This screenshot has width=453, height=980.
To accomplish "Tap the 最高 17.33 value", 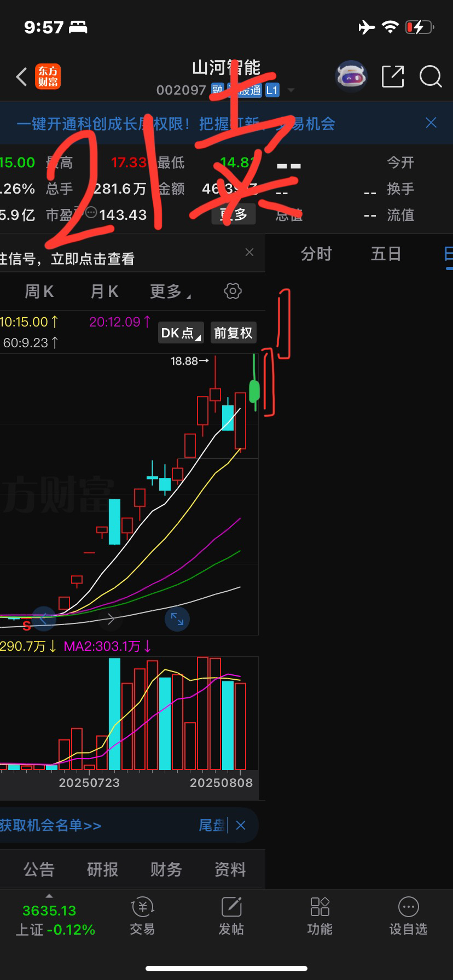I will click(x=129, y=162).
